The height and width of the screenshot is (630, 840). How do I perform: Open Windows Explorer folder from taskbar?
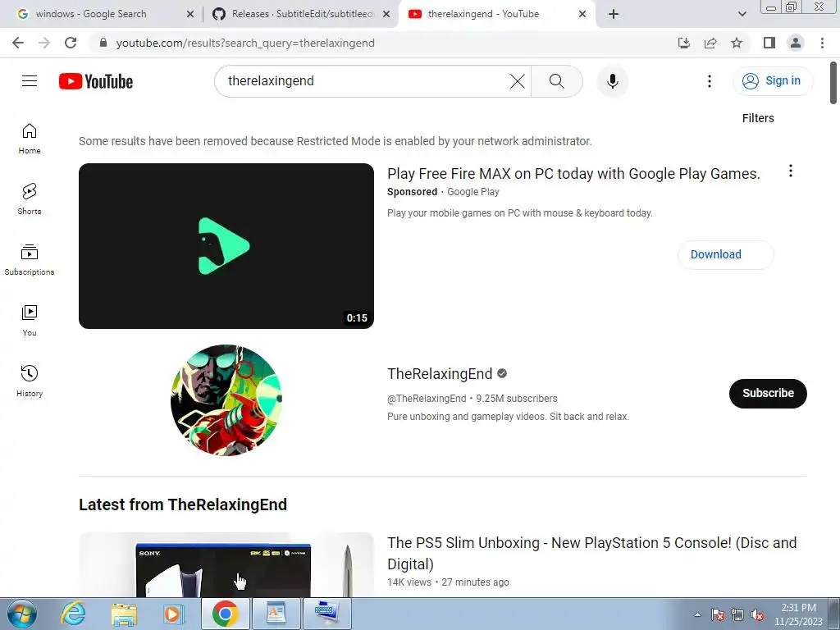(124, 614)
